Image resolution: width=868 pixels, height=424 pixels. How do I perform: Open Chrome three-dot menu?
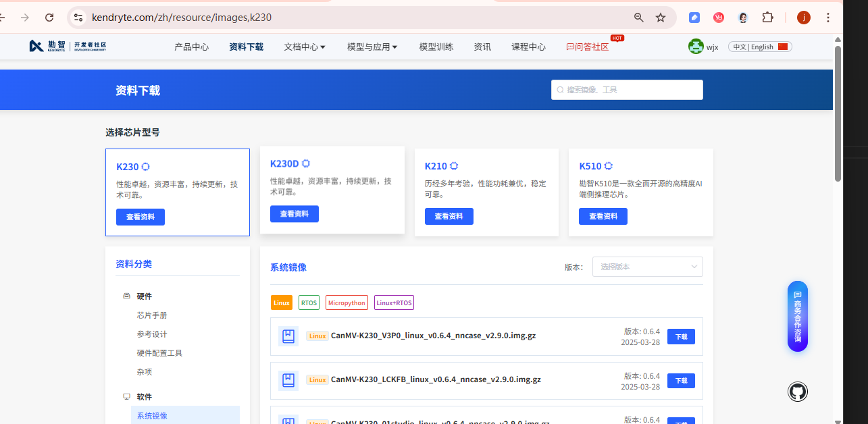click(x=828, y=18)
